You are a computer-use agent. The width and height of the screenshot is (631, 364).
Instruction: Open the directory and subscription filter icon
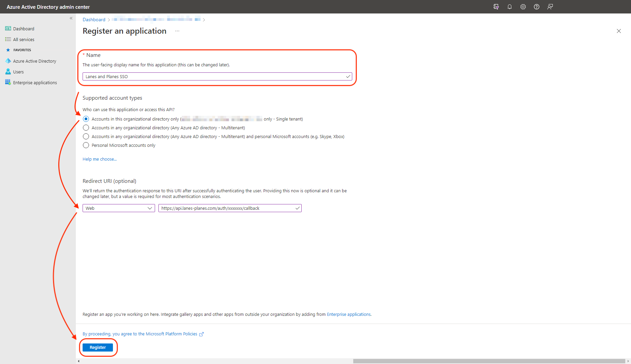click(496, 7)
